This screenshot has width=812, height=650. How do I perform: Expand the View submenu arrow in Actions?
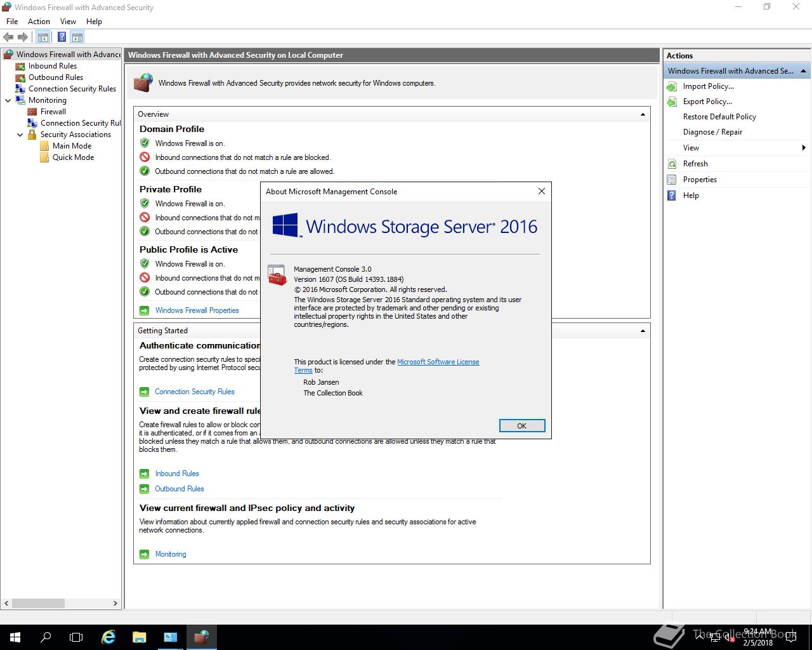pos(804,148)
